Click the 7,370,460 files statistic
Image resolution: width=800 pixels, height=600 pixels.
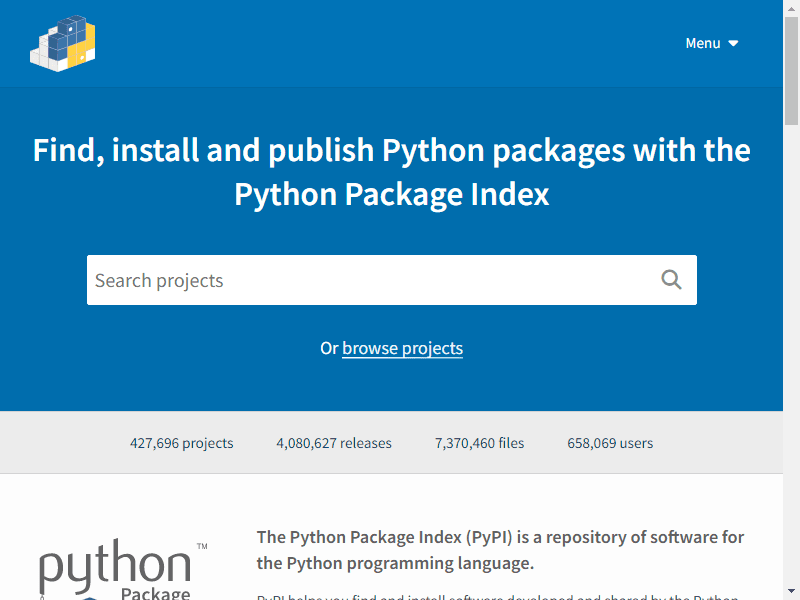tap(480, 443)
